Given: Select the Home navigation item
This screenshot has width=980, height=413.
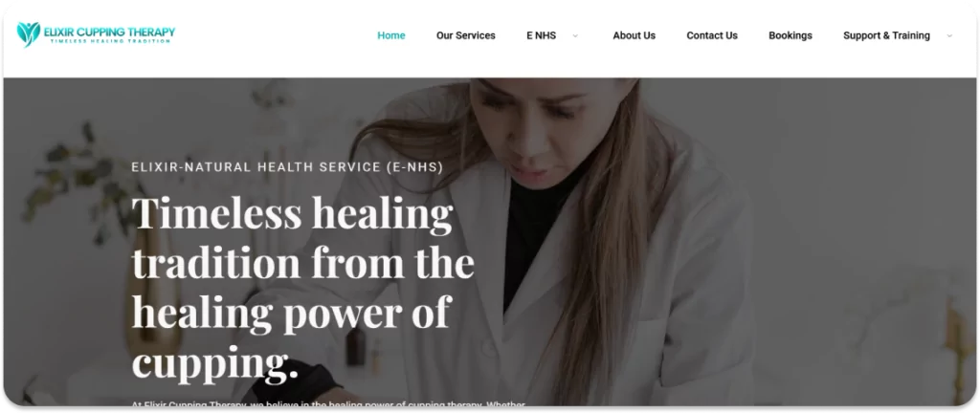Looking at the screenshot, I should (391, 35).
